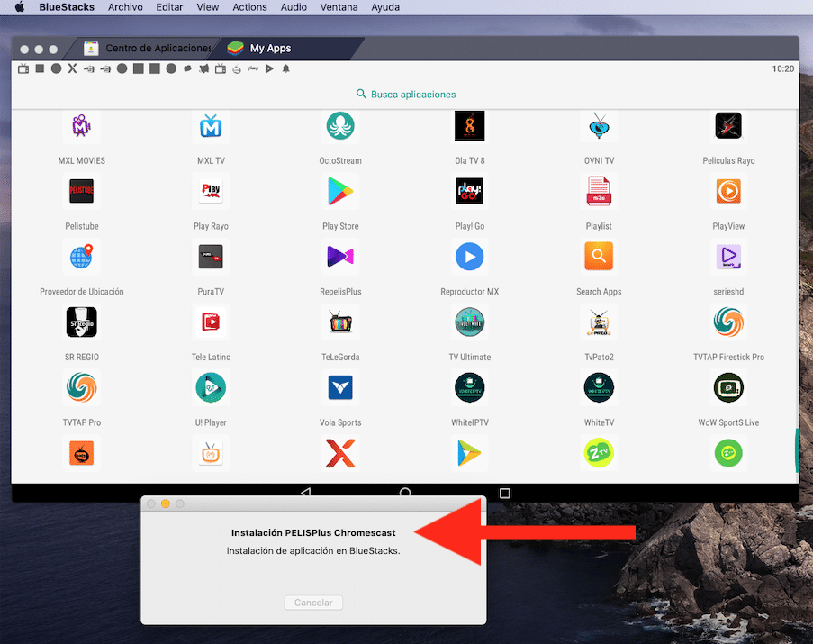Launch the OctoStream app
Screen dimensions: 813x644
click(x=340, y=126)
